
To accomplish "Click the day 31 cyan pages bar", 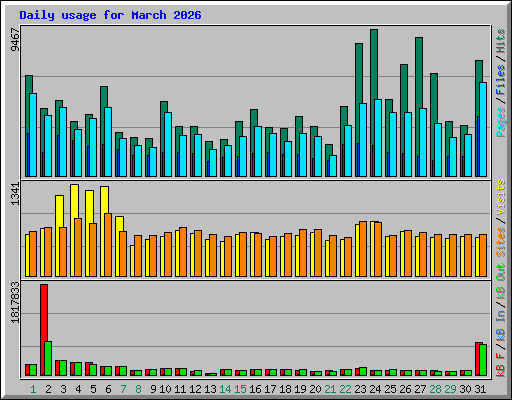I will click(x=483, y=129).
